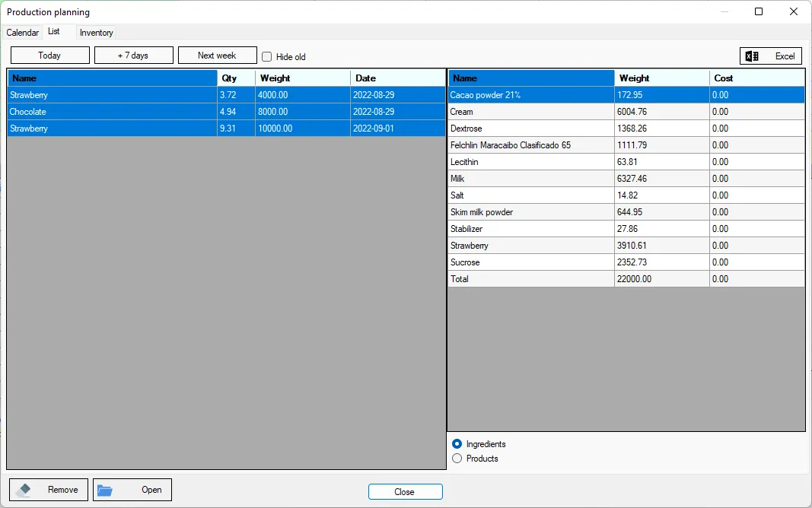Click the Next week button
Image resolution: width=812 pixels, height=508 pixels.
pyautogui.click(x=217, y=56)
